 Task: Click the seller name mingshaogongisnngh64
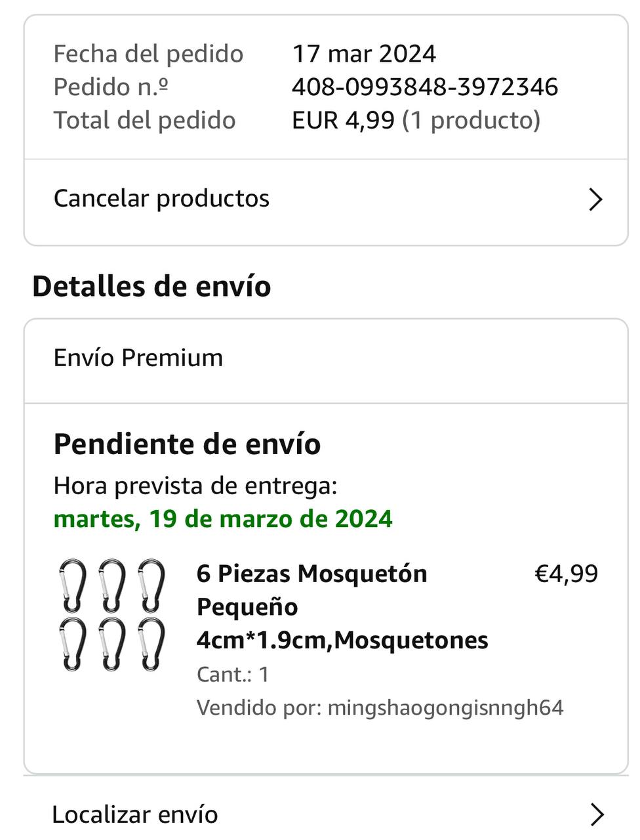pyautogui.click(x=445, y=707)
